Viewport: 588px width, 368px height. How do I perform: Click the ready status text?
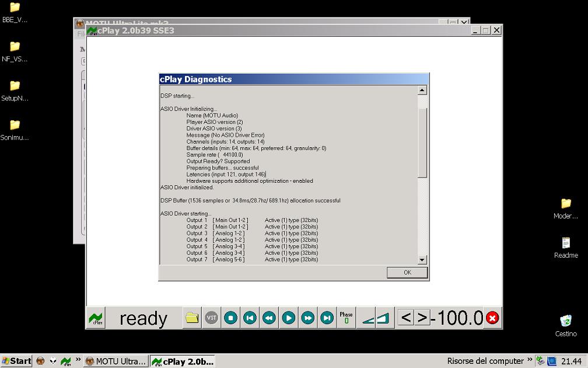143,319
